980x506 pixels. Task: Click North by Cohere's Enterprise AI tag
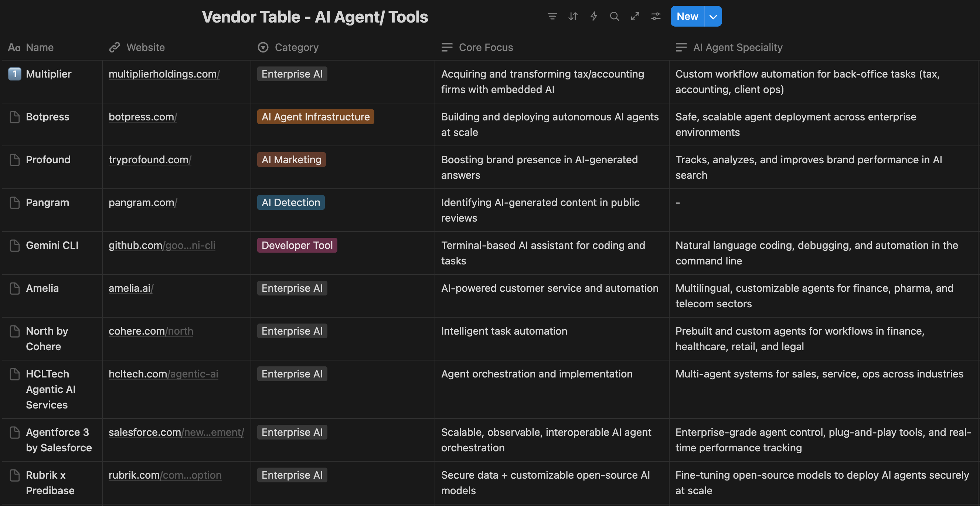coord(292,331)
